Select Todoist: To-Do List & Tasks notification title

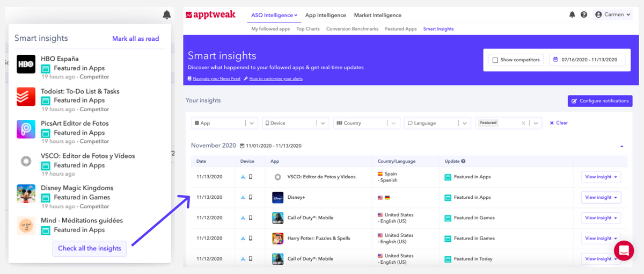(80, 91)
